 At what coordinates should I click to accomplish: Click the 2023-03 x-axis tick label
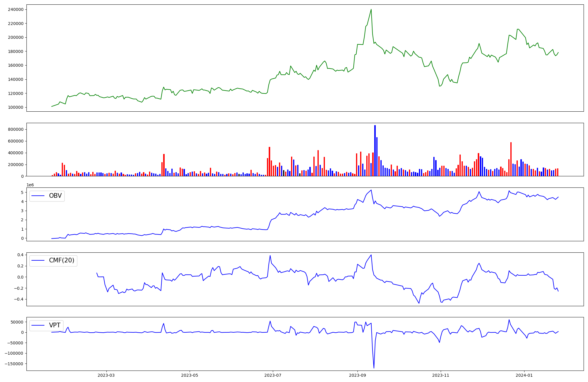point(106,375)
